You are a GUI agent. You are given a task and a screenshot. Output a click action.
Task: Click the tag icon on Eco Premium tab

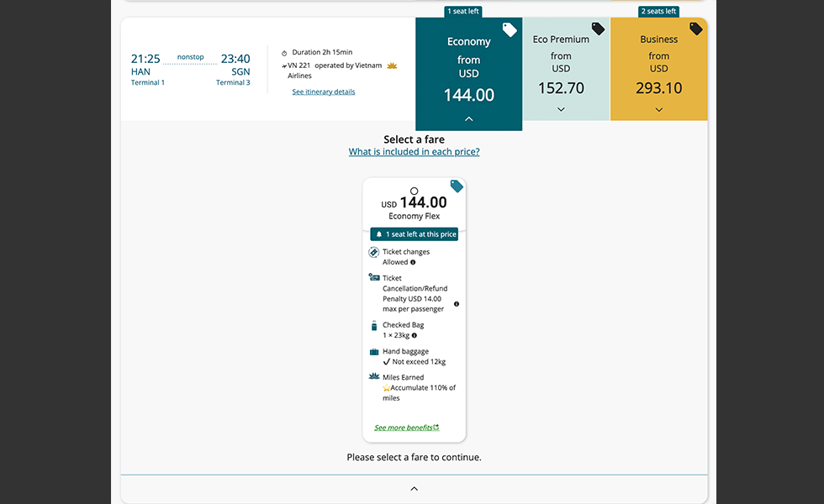coord(598,29)
